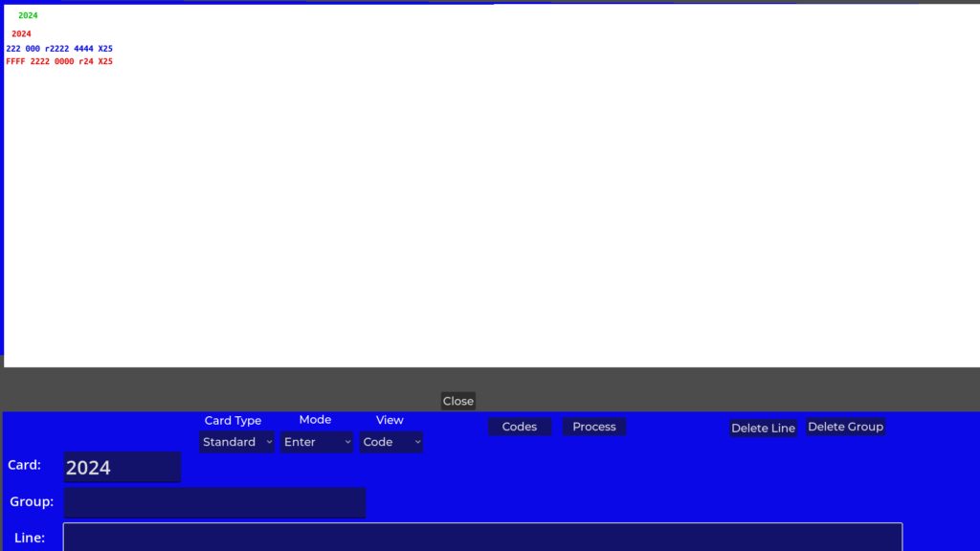The width and height of the screenshot is (980, 551).
Task: Click the Line: field label
Action: pos(30,538)
